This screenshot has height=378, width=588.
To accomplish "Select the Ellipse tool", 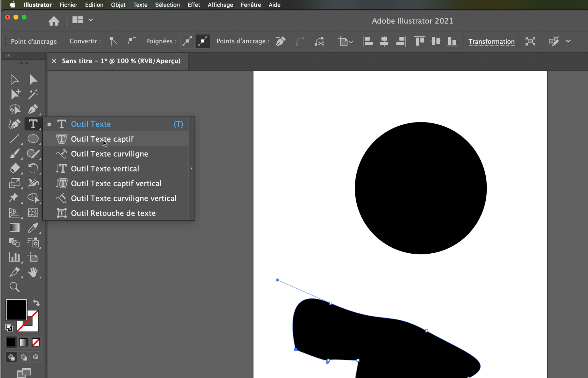I will tap(33, 139).
